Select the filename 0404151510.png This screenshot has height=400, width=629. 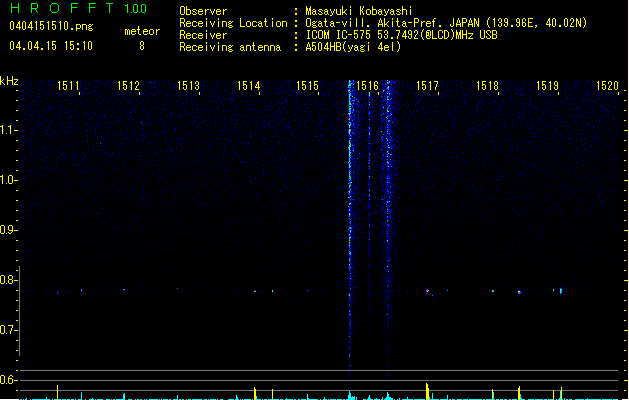click(51, 26)
